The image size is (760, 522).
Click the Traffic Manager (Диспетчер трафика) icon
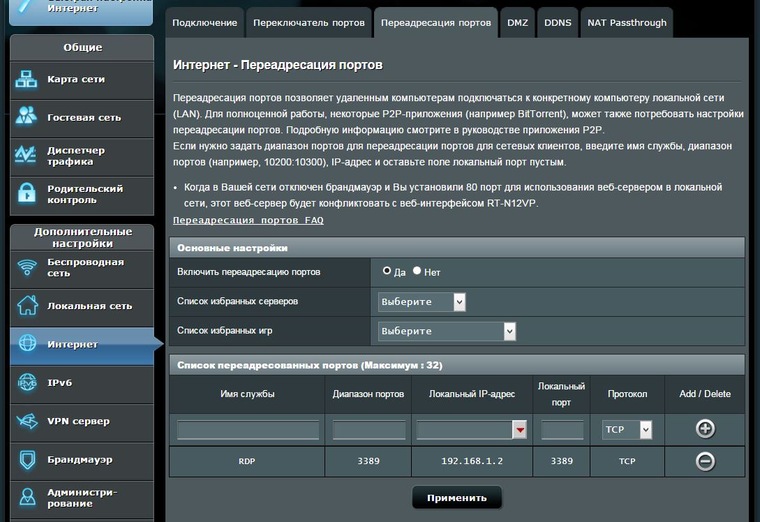[x=26, y=155]
